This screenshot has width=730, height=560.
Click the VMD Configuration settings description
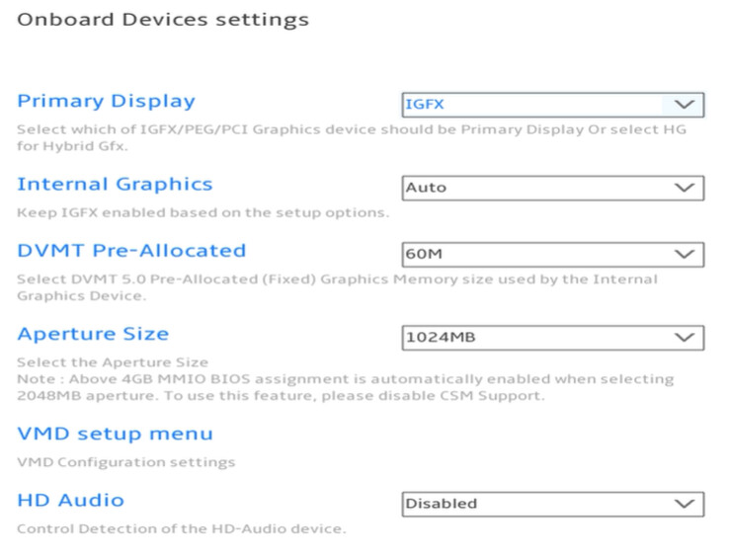(x=126, y=461)
